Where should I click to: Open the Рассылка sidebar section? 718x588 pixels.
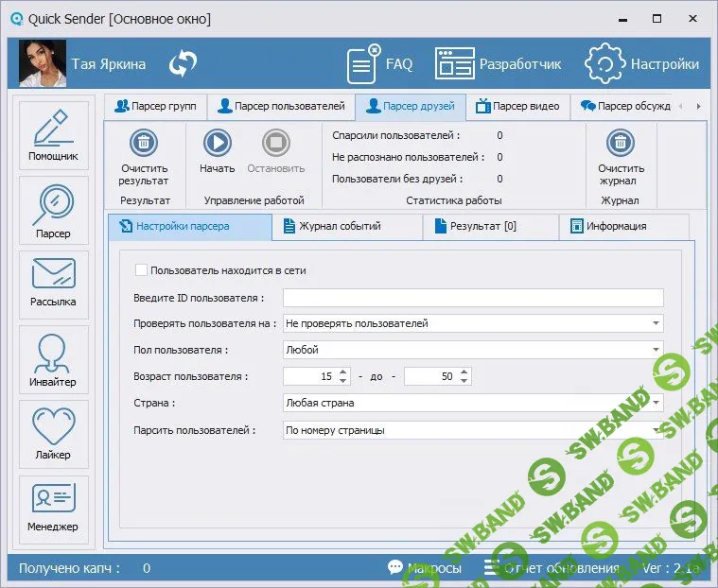point(54,285)
